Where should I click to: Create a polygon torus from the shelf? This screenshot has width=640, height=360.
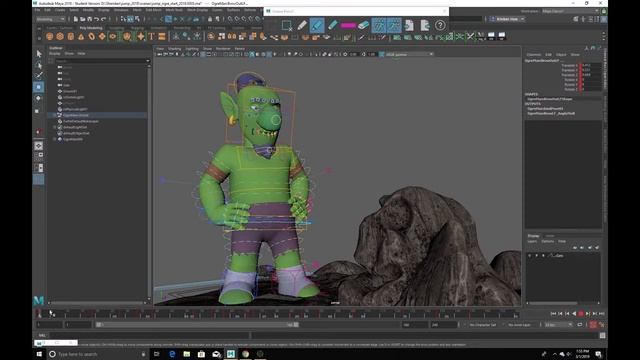pyautogui.click(x=91, y=37)
